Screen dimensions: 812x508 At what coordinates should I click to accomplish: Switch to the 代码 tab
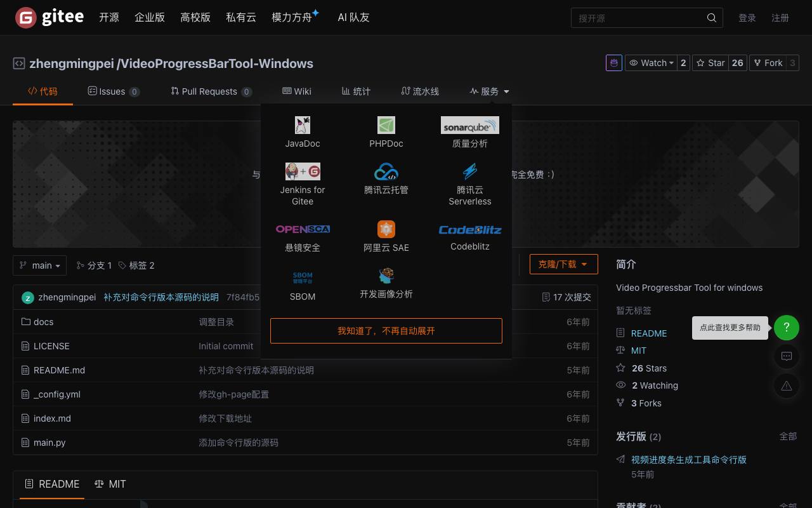pos(43,91)
